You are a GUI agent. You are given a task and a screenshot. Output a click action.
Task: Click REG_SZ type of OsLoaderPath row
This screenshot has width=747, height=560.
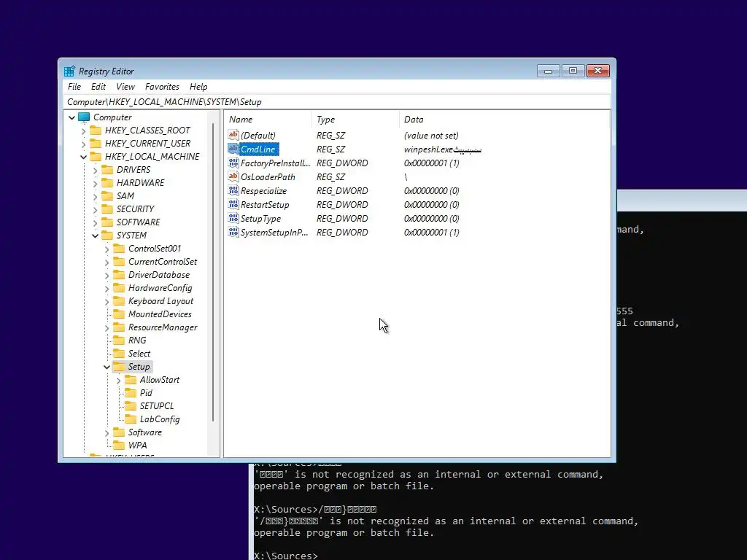(331, 176)
